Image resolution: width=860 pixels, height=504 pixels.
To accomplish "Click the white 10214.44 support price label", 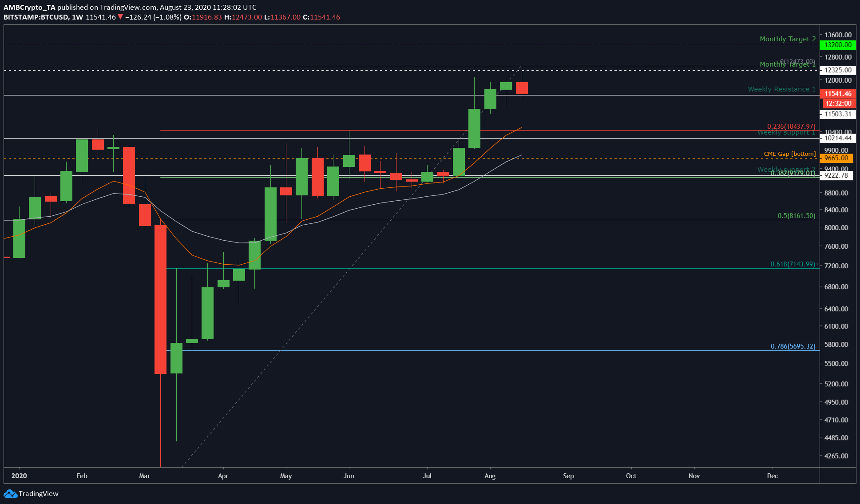I will [838, 138].
